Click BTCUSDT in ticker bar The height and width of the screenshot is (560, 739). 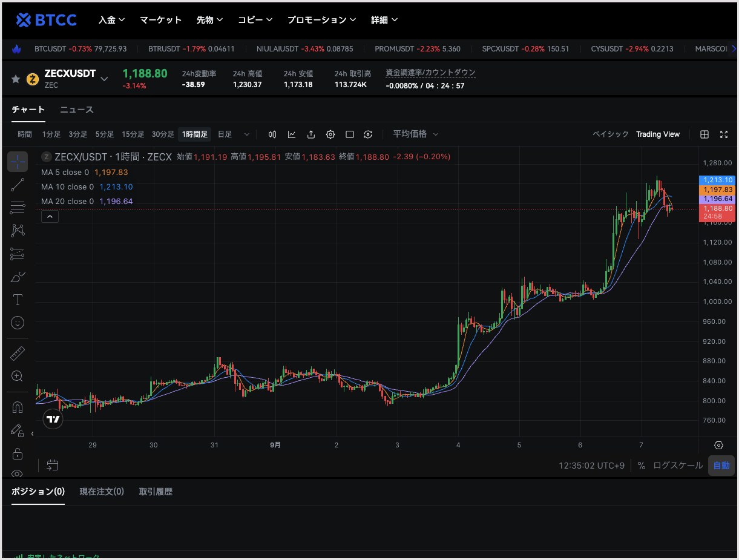coord(49,49)
